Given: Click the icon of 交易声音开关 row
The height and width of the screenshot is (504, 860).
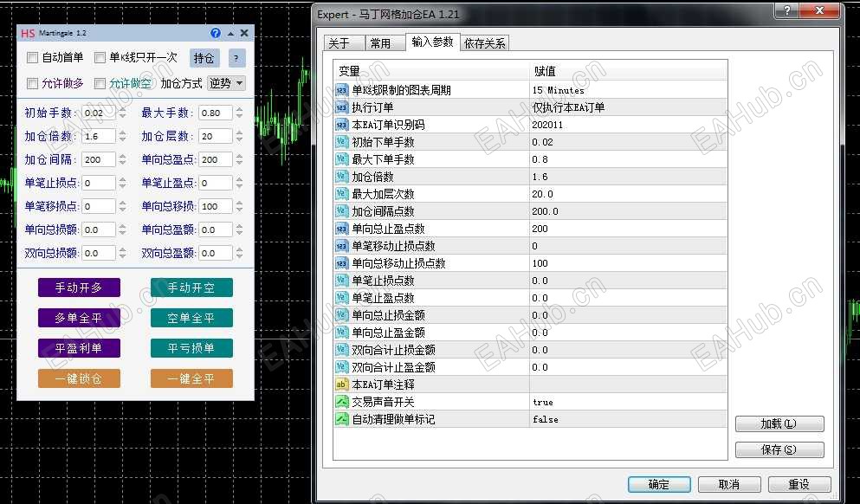Looking at the screenshot, I should 342,402.
